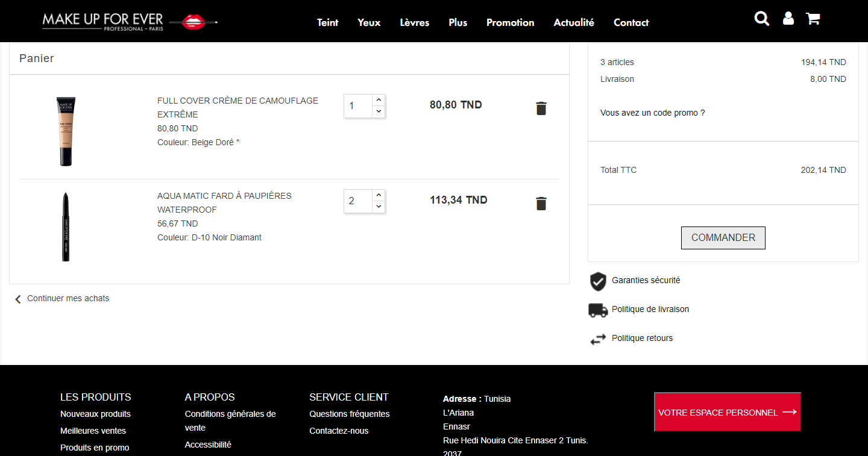
Task: Decrease quantity of Aqua Matic eyeshadow
Action: pyautogui.click(x=379, y=207)
